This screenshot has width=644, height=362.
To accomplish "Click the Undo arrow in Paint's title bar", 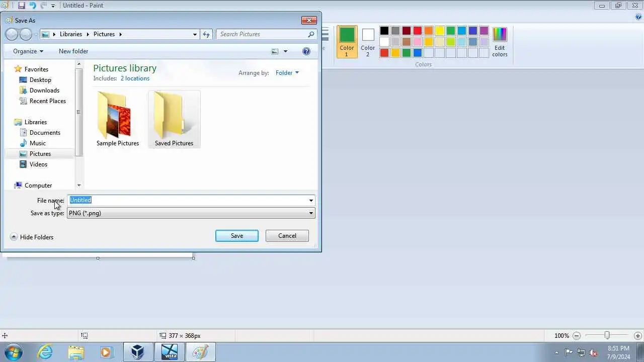I will point(33,6).
